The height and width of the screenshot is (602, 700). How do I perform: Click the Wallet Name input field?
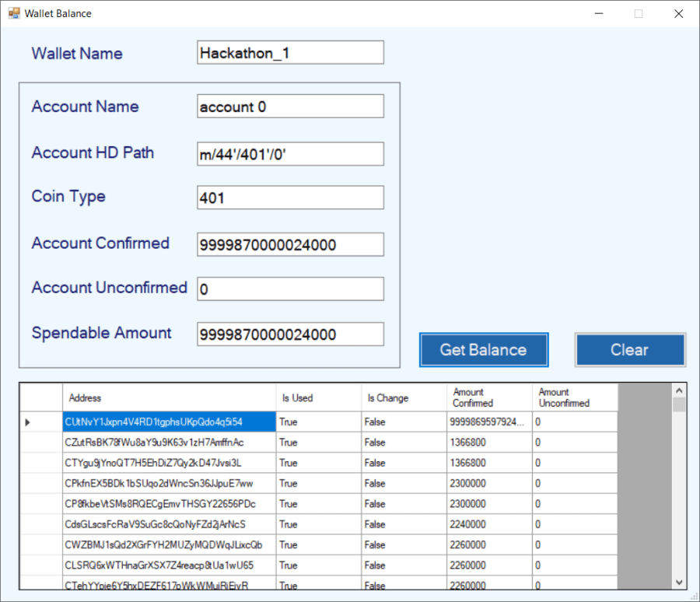(289, 52)
